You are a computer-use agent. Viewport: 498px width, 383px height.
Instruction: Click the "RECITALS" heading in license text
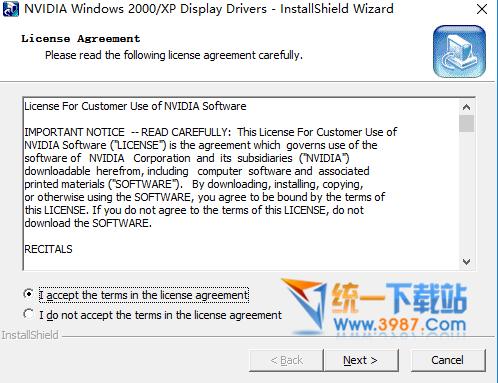(48, 249)
